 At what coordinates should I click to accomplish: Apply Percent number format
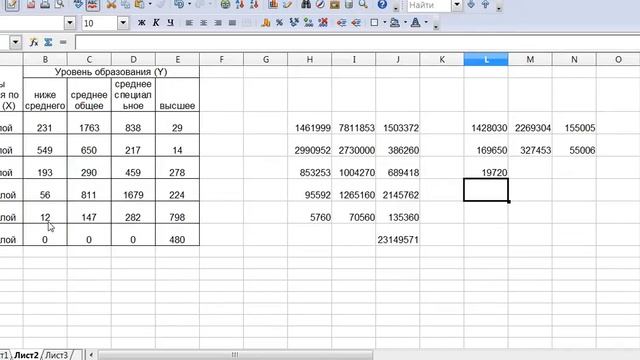[x=280, y=23]
